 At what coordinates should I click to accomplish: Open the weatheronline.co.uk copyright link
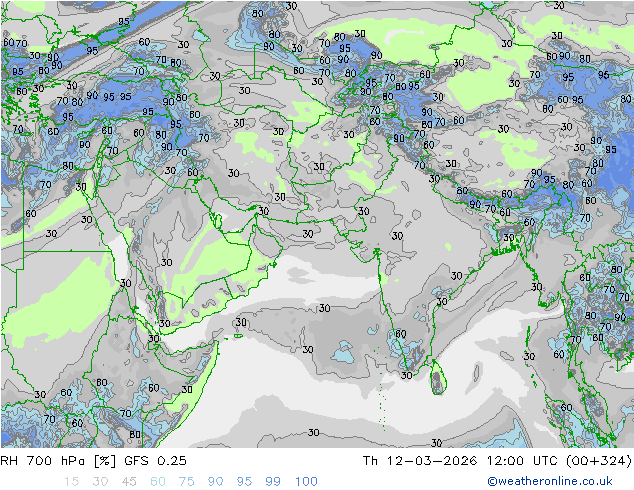click(x=549, y=481)
